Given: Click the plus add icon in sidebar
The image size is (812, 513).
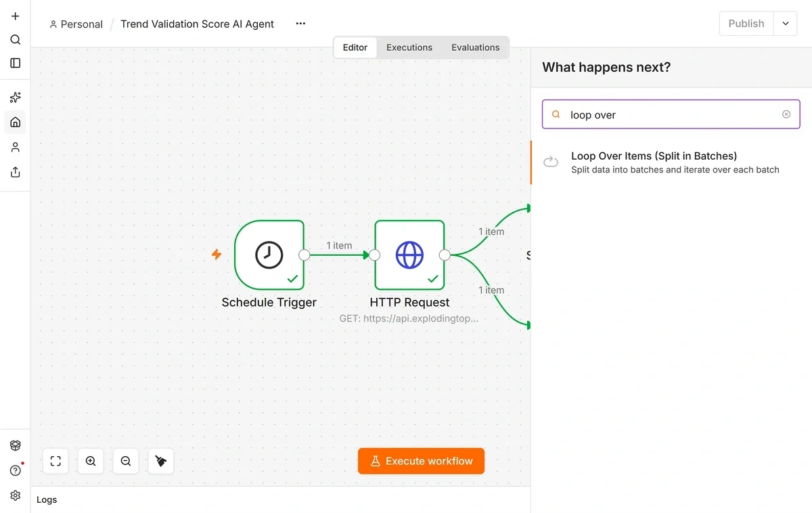Looking at the screenshot, I should tap(15, 16).
